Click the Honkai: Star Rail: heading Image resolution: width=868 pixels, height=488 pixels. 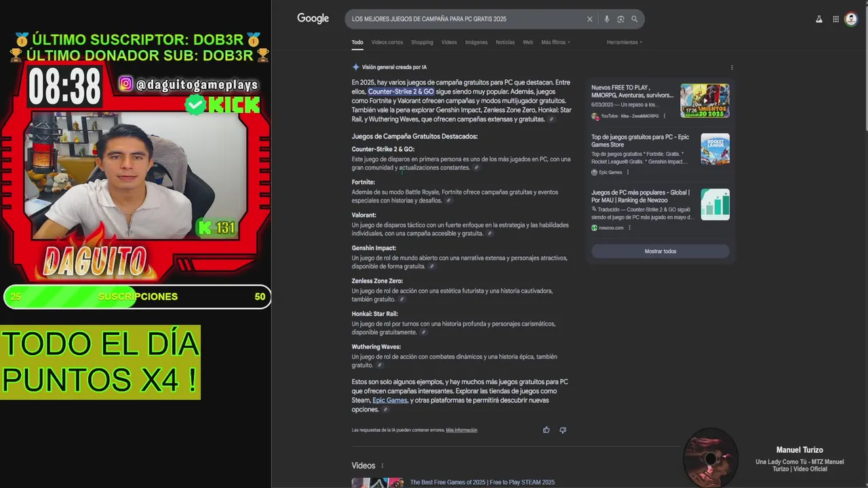click(x=374, y=314)
